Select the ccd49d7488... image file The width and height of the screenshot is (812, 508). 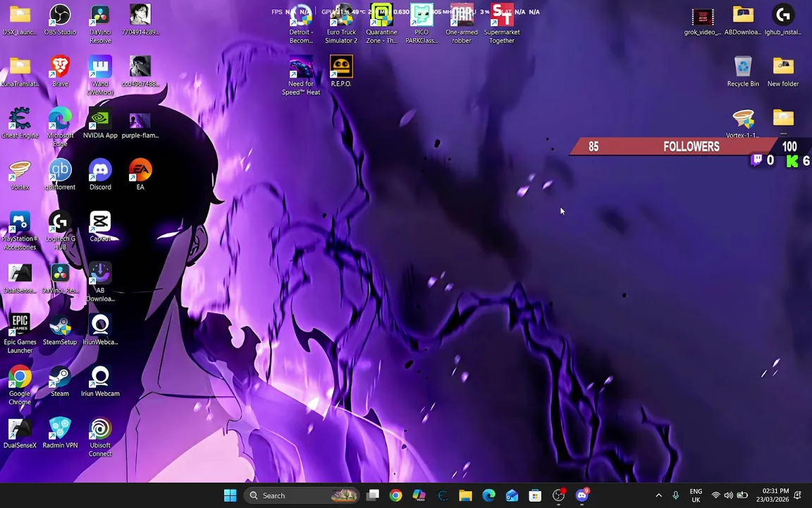click(140, 71)
